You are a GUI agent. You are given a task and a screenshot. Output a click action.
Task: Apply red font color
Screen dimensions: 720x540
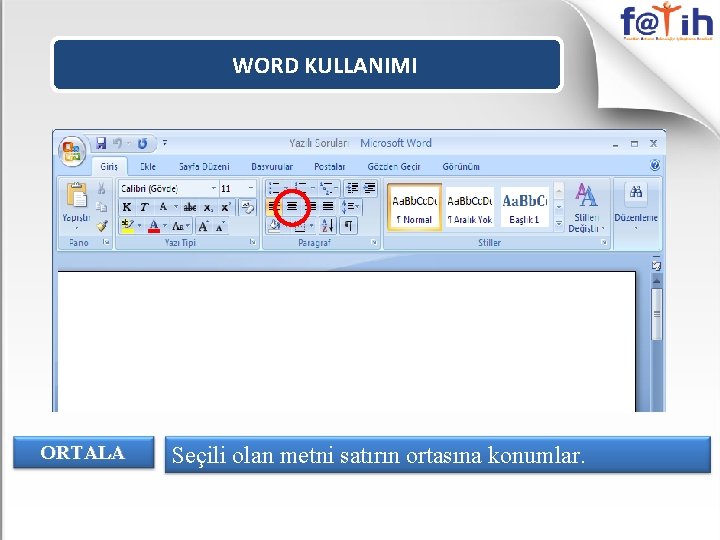coord(154,226)
